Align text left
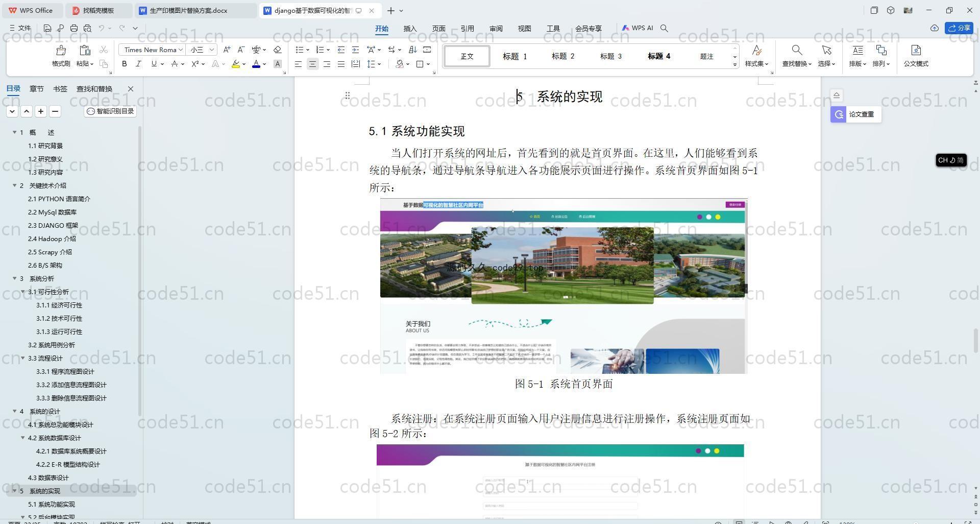Image resolution: width=980 pixels, height=524 pixels. [298, 64]
